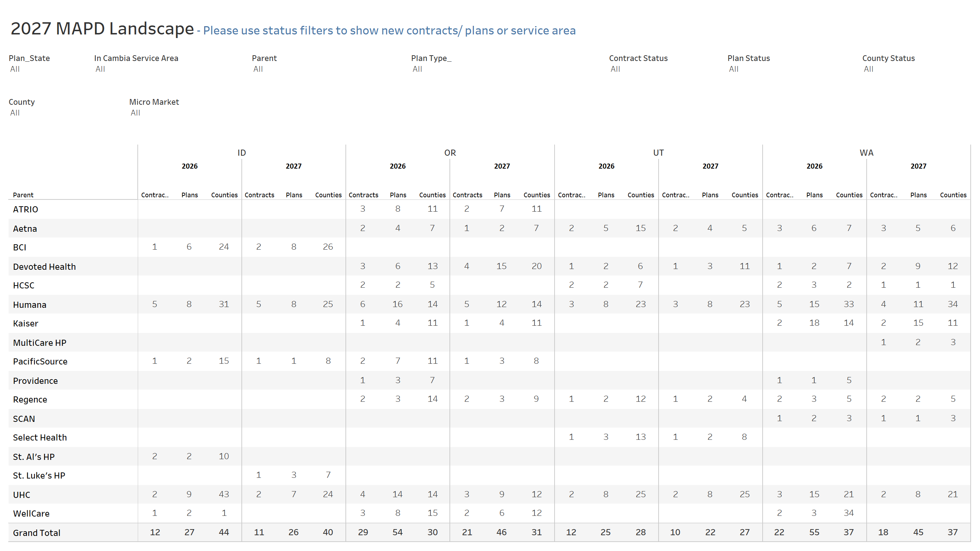Click the OR state column header
The height and width of the screenshot is (551, 980).
(450, 152)
